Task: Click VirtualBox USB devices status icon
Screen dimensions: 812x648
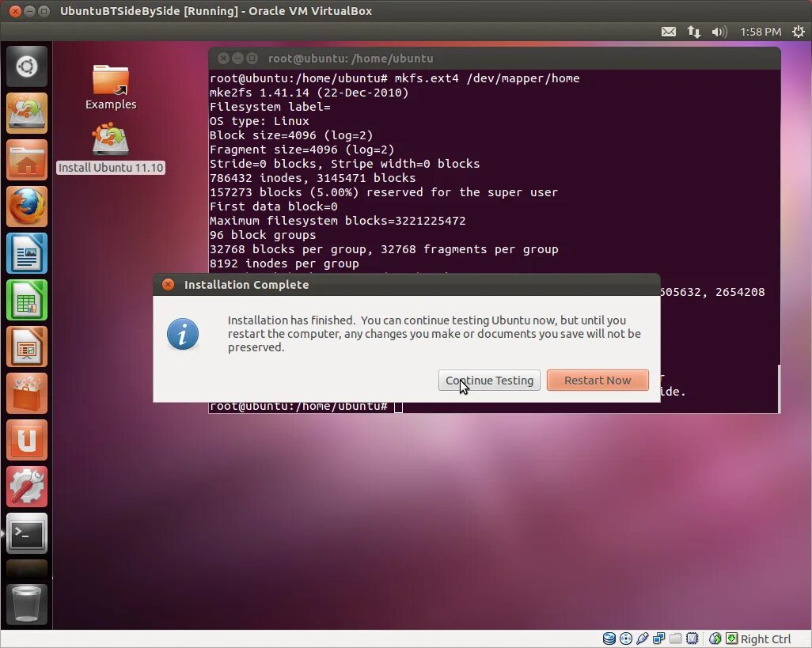Action: pyautogui.click(x=642, y=639)
